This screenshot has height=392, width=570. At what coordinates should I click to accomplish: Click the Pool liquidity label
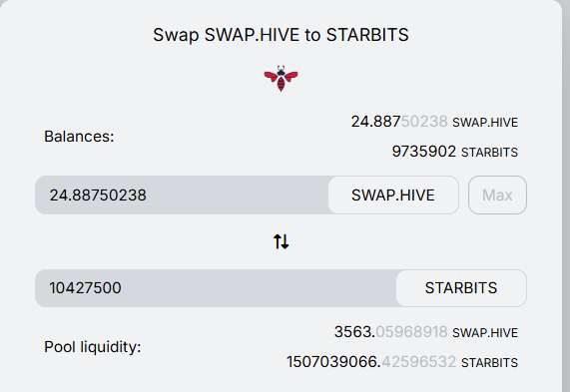click(x=92, y=347)
